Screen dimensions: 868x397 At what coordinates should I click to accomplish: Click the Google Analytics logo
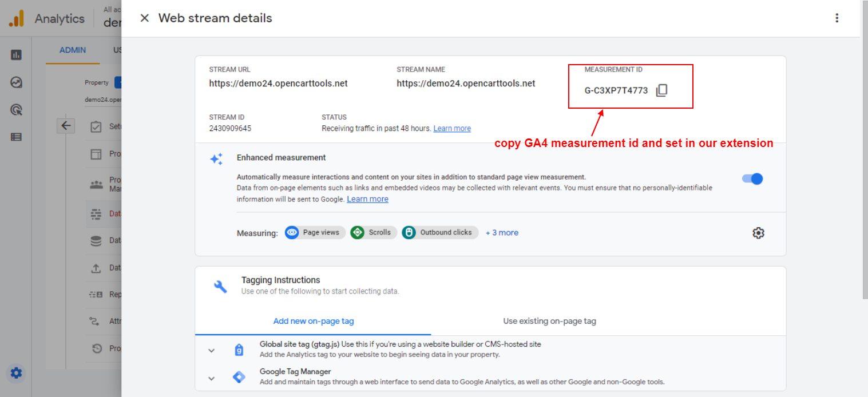[16, 18]
